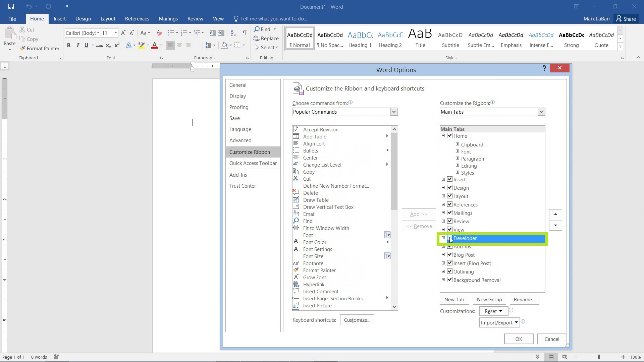This screenshot has height=362, width=644.
Task: Uncheck the References tab checkbox
Action: tap(450, 204)
